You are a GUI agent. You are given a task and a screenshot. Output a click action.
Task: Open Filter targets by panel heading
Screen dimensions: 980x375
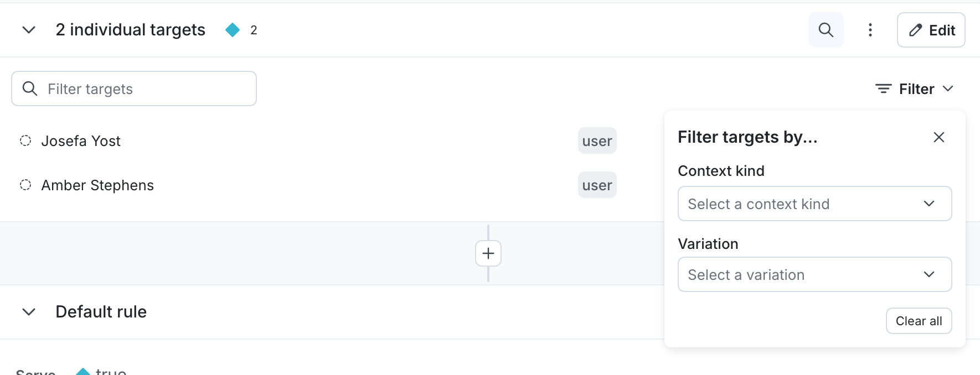(747, 137)
